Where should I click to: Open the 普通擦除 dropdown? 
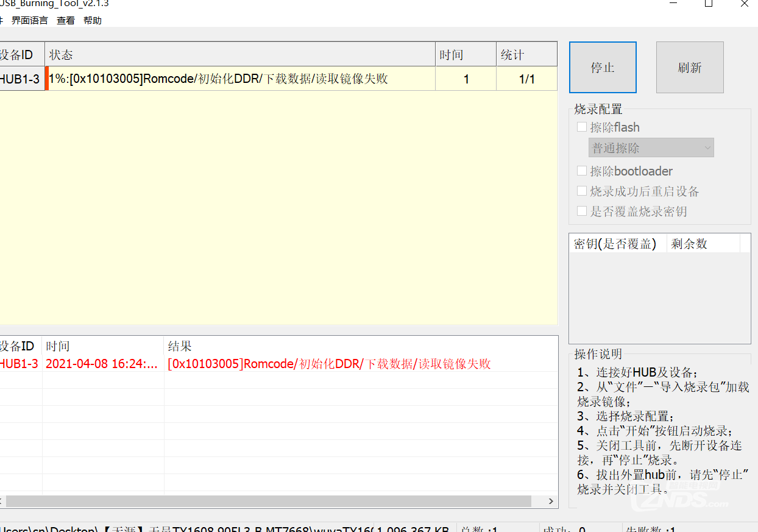click(x=651, y=147)
